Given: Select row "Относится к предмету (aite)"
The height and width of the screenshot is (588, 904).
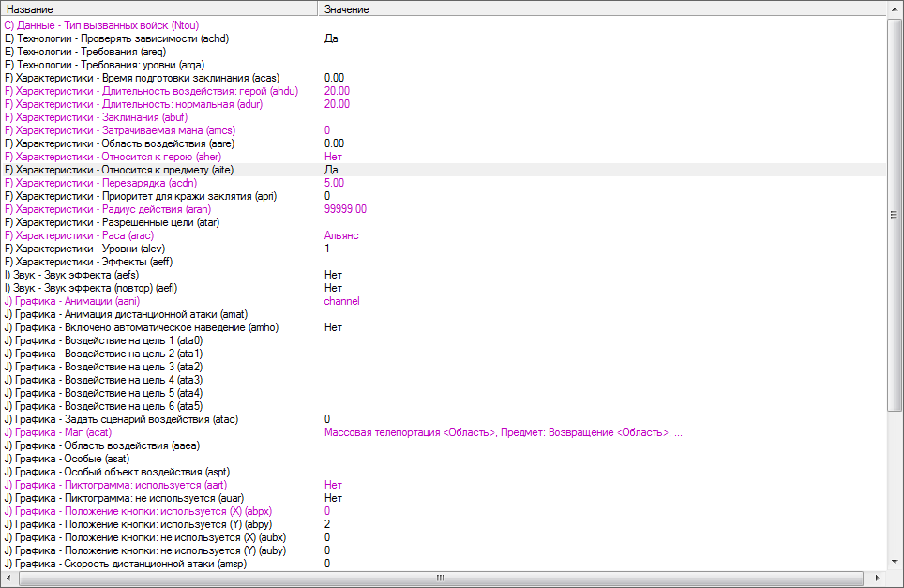Looking at the screenshot, I should pyautogui.click(x=444, y=170).
